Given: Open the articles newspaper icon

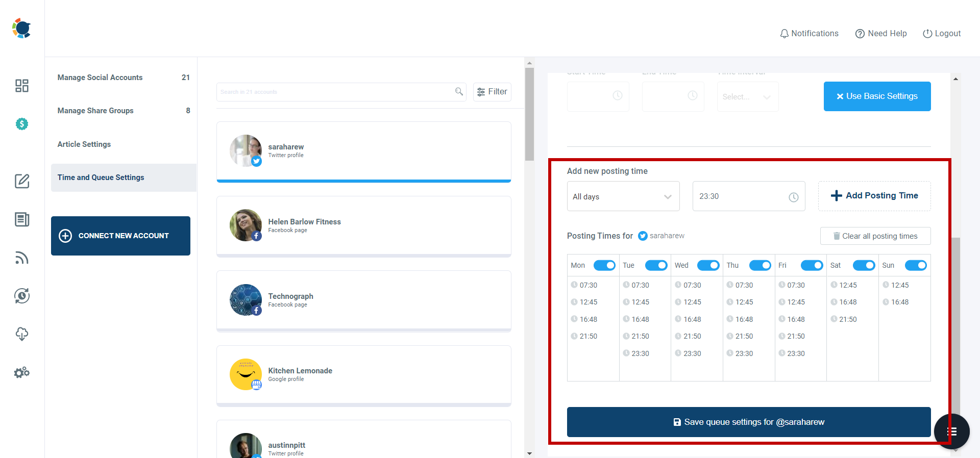Looking at the screenshot, I should 22,219.
